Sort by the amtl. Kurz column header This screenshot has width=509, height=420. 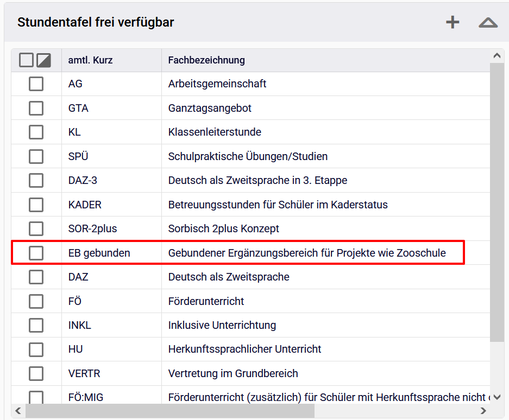coord(90,60)
